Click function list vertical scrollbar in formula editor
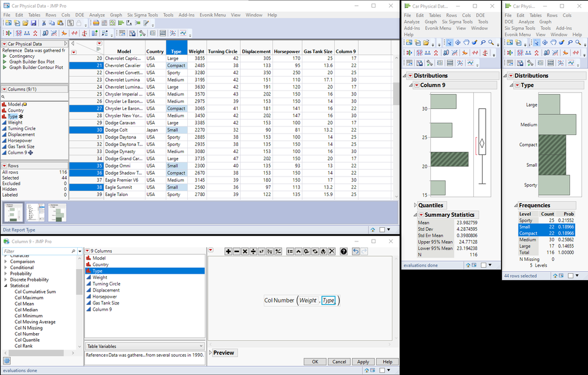 tap(79, 282)
